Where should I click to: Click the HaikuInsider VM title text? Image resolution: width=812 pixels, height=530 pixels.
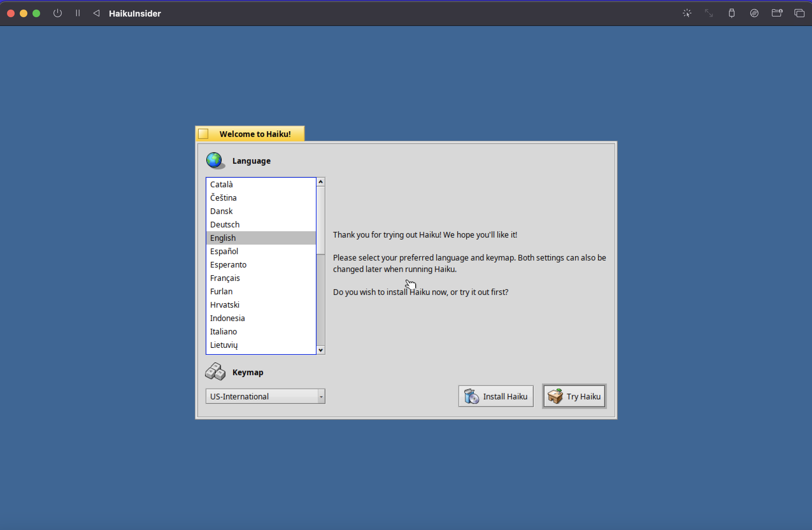click(135, 13)
